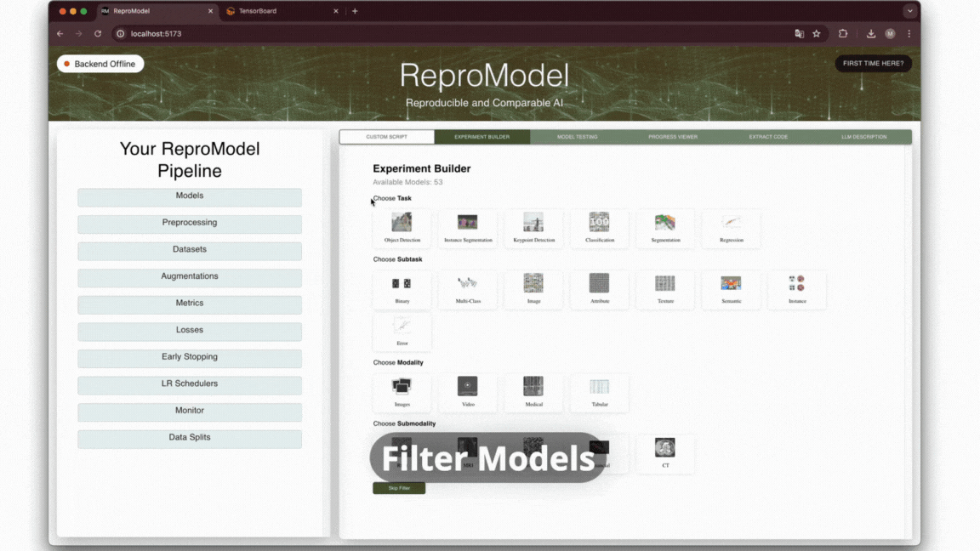This screenshot has width=980, height=551.
Task: Open the browser profile avatar
Action: pyautogui.click(x=890, y=34)
